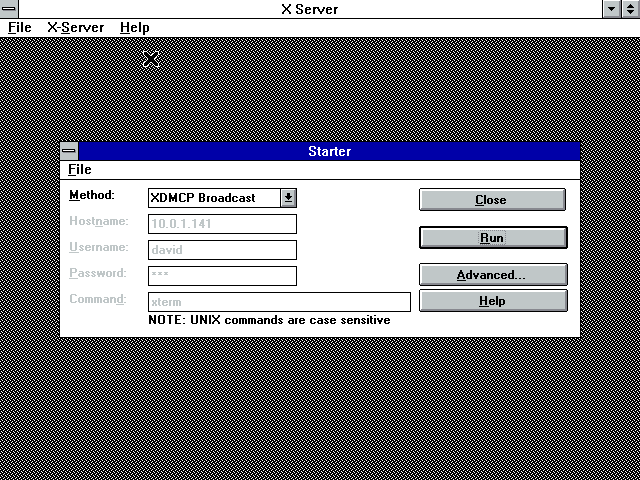640x480 pixels.
Task: Select the Command field containing xterm
Action: coord(279,302)
